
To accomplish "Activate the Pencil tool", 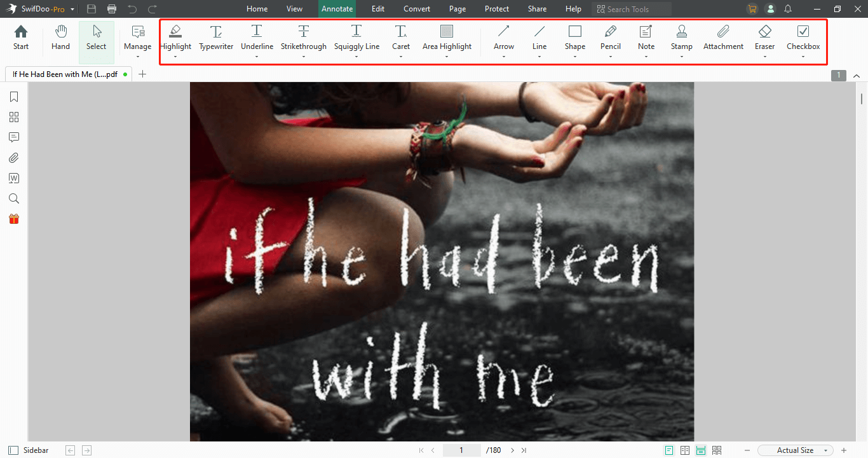I will coord(611,38).
